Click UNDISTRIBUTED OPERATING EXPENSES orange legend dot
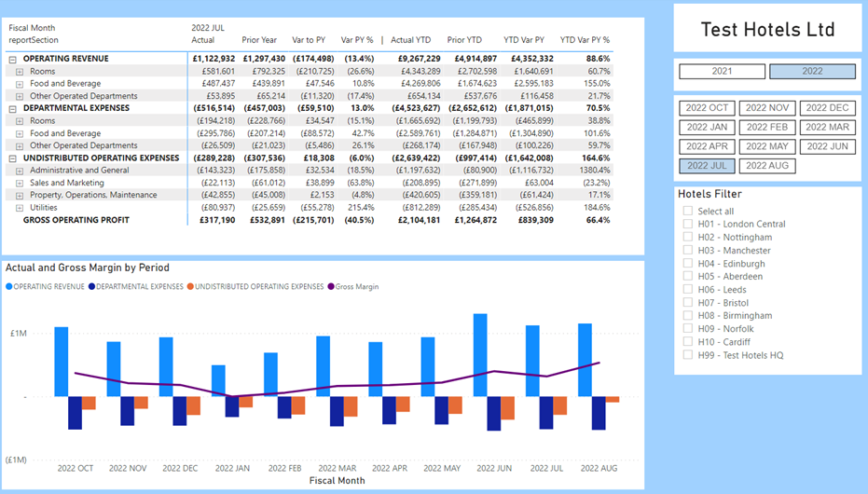This screenshot has height=494, width=868. (x=189, y=287)
